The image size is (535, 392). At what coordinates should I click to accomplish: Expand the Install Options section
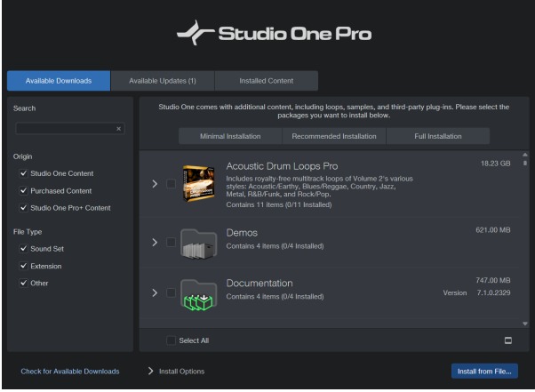[150, 371]
